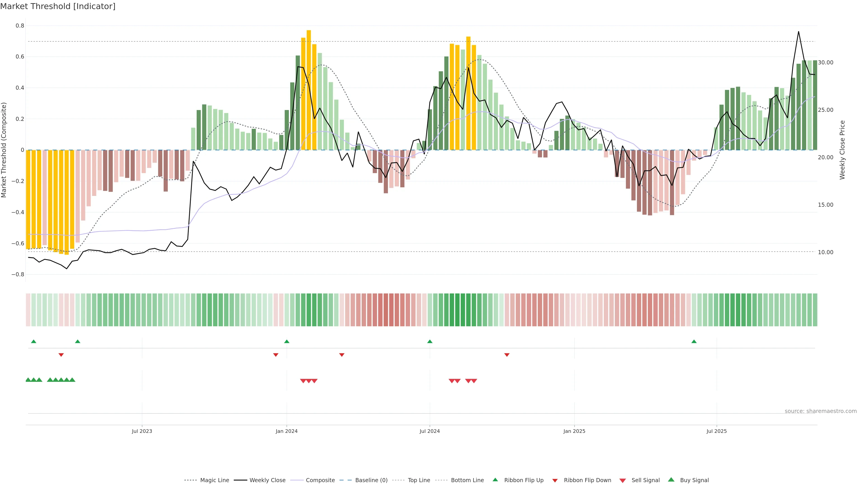Click the Ribbon Flip Up marker at Jul 2024

click(x=430, y=342)
